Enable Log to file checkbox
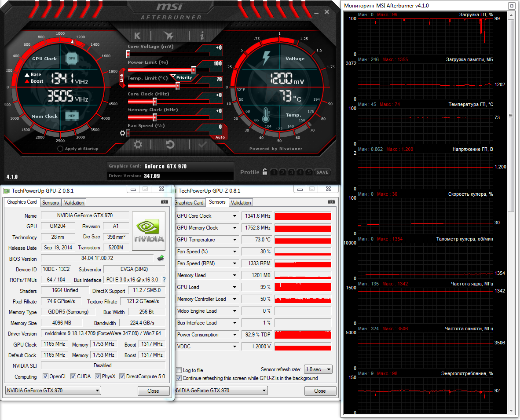This screenshot has width=520, height=420. (179, 370)
